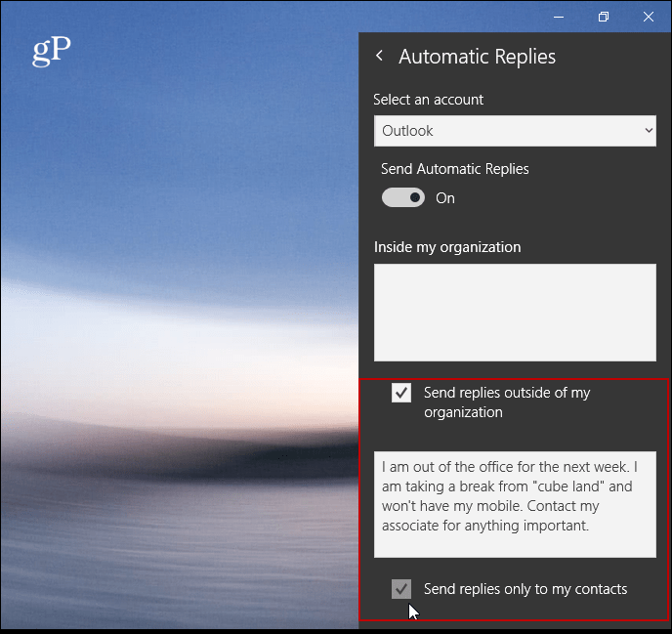Restore down the Mail window

(x=604, y=18)
